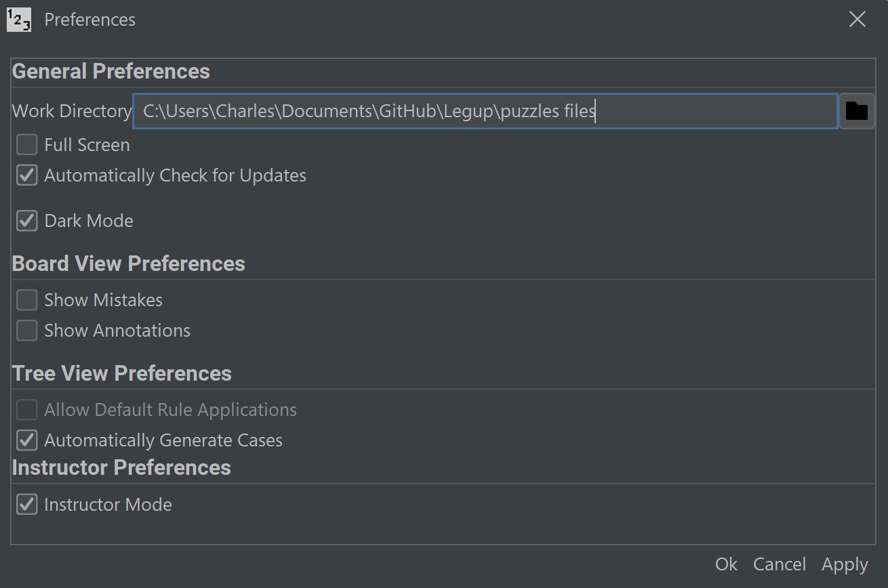Enable Show Annotations
Viewport: 888px width, 588px height.
[x=26, y=331]
